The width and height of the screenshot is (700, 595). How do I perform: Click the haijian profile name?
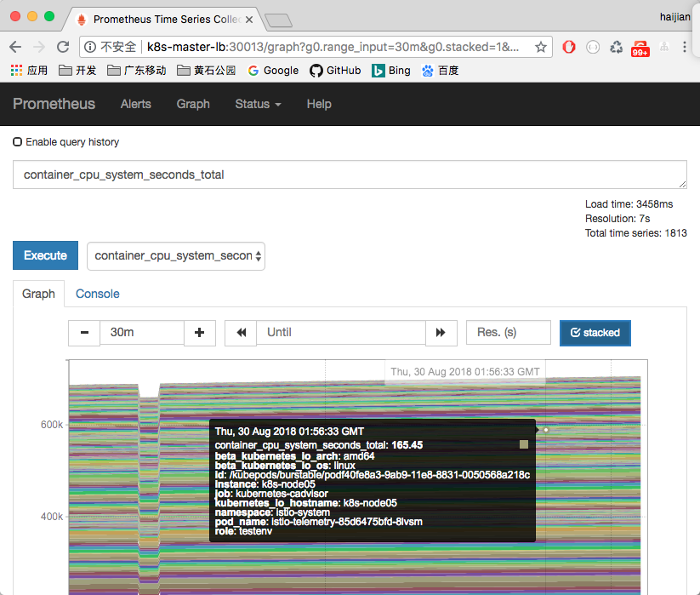pos(675,17)
